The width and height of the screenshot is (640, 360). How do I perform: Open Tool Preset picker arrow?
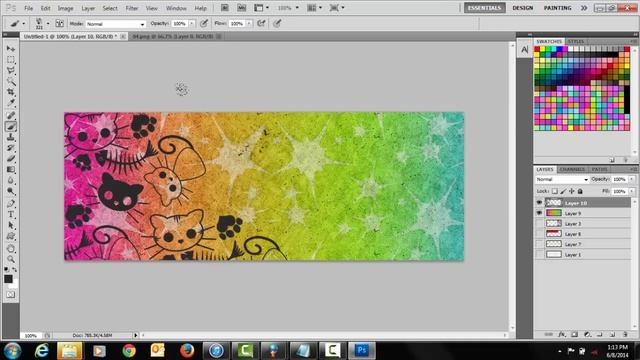point(24,24)
